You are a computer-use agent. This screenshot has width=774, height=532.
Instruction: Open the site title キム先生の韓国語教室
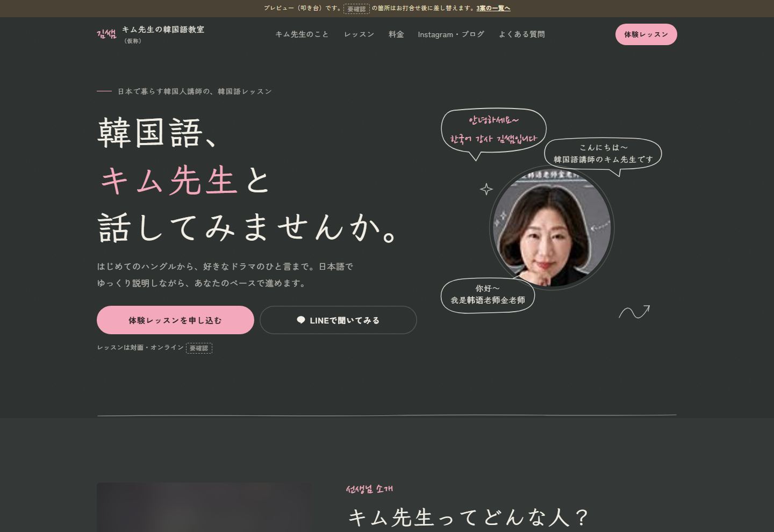163,30
